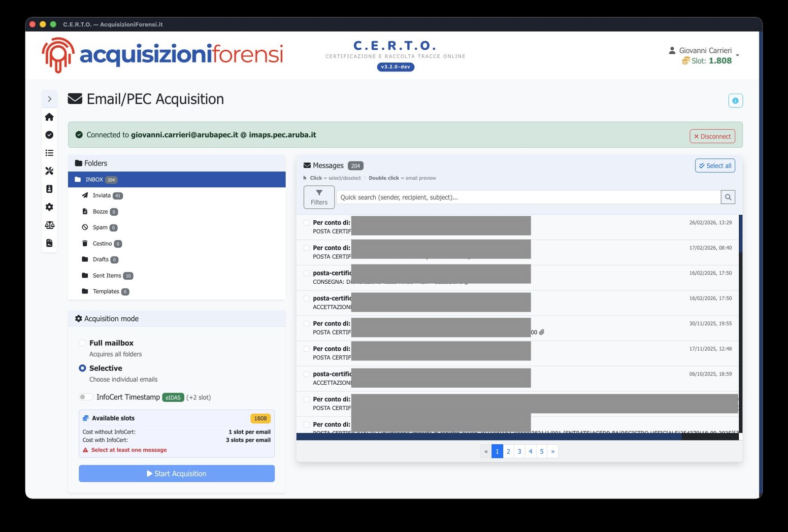Enable the InfoCert Timestamp switch

pyautogui.click(x=86, y=397)
